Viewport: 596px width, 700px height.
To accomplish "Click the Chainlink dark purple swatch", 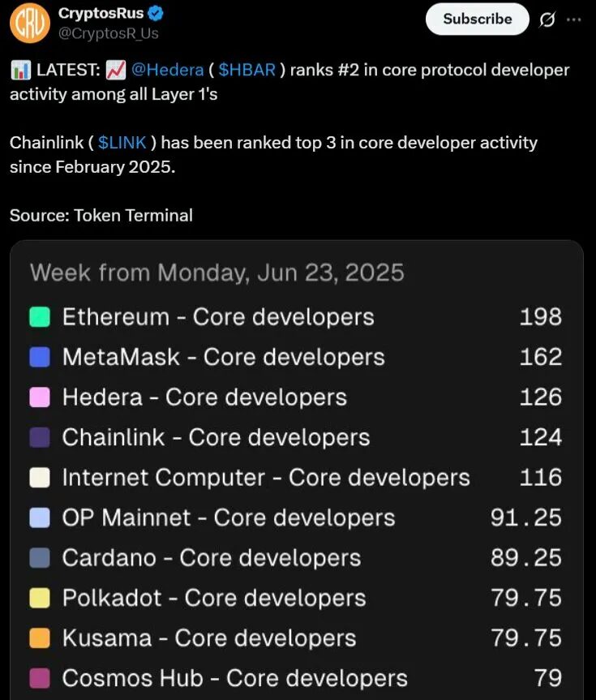I will coord(40,437).
